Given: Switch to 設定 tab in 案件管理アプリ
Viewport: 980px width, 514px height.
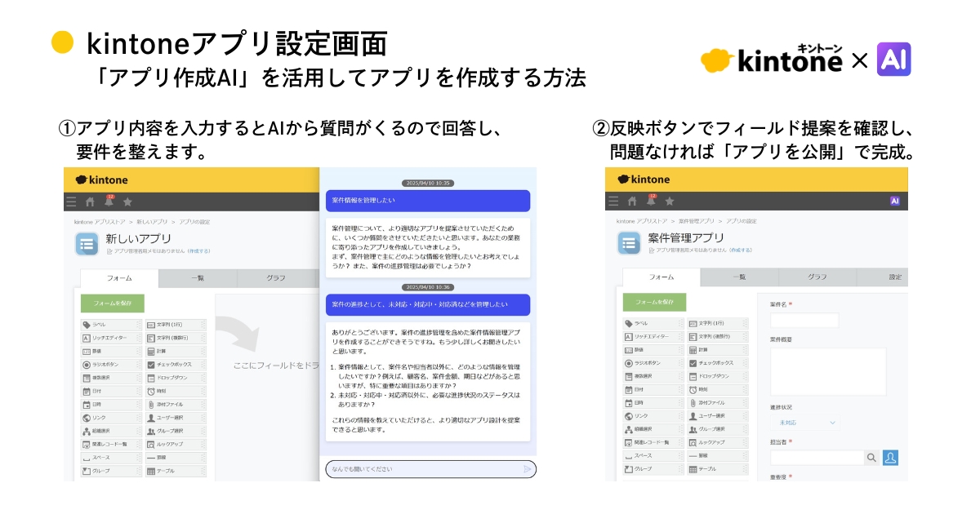Looking at the screenshot, I should point(883,277).
